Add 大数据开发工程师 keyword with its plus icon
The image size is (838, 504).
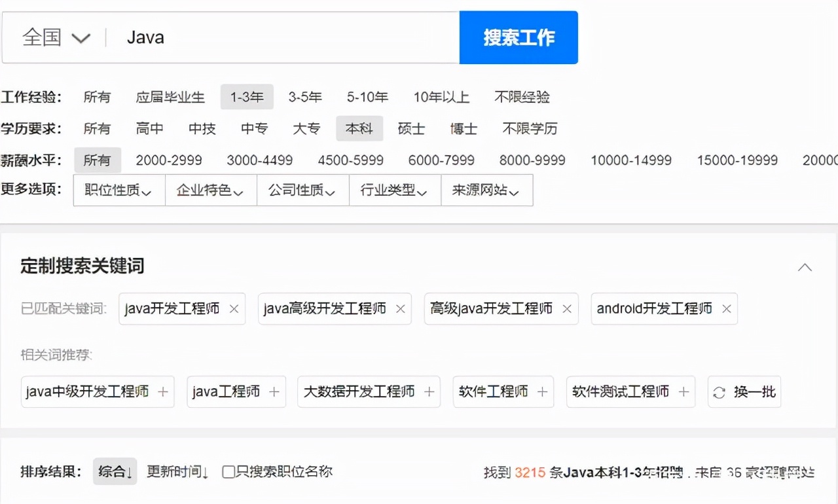(429, 392)
